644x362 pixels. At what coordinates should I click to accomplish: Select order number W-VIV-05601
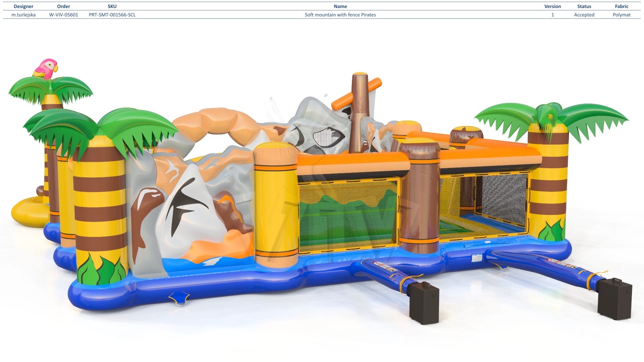pos(63,15)
